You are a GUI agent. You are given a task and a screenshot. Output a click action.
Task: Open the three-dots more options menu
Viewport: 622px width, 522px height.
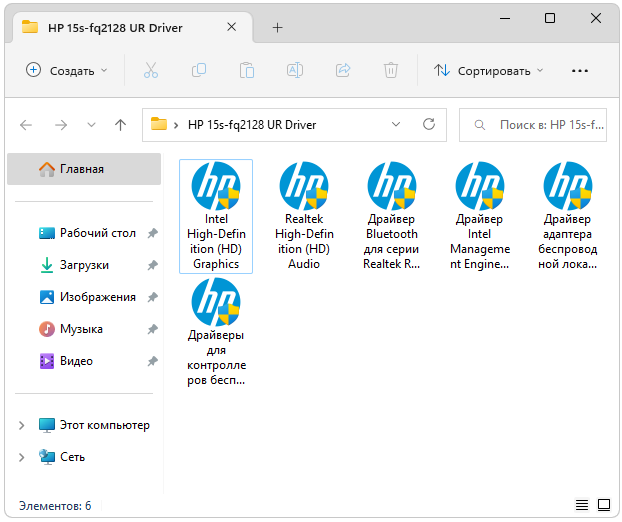[579, 71]
